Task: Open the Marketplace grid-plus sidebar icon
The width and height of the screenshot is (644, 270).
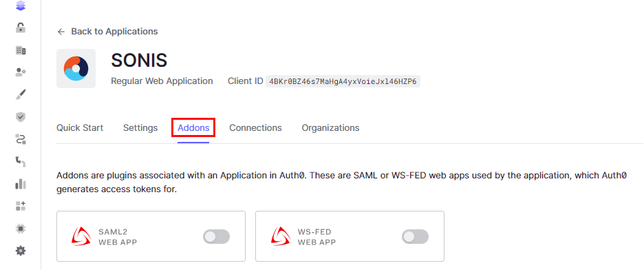Action: [21, 207]
